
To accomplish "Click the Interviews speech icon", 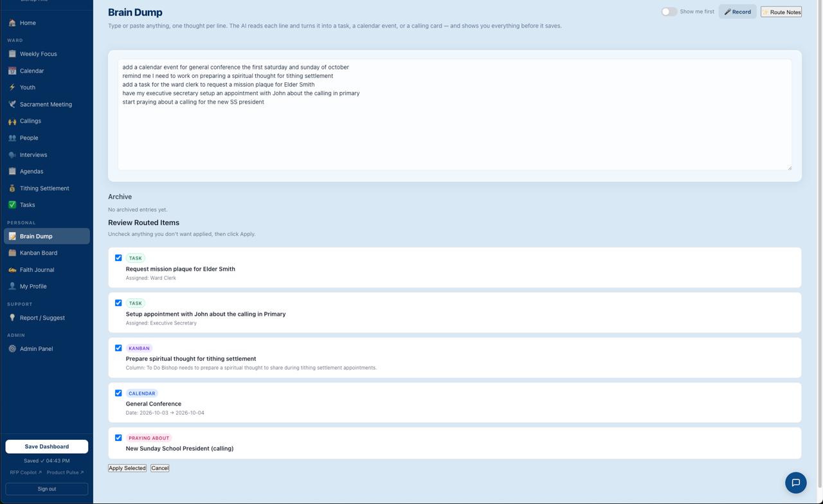I will [x=12, y=155].
